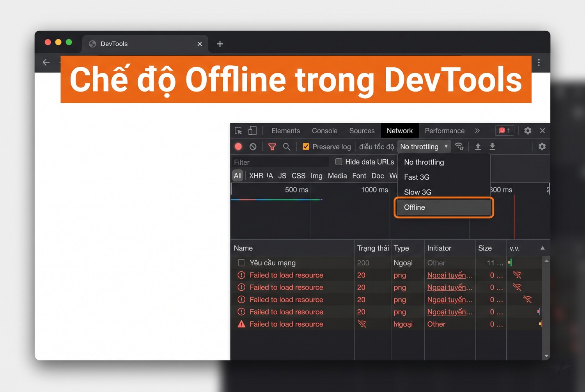Click sort arrow in the waterfall column header

pyautogui.click(x=542, y=248)
